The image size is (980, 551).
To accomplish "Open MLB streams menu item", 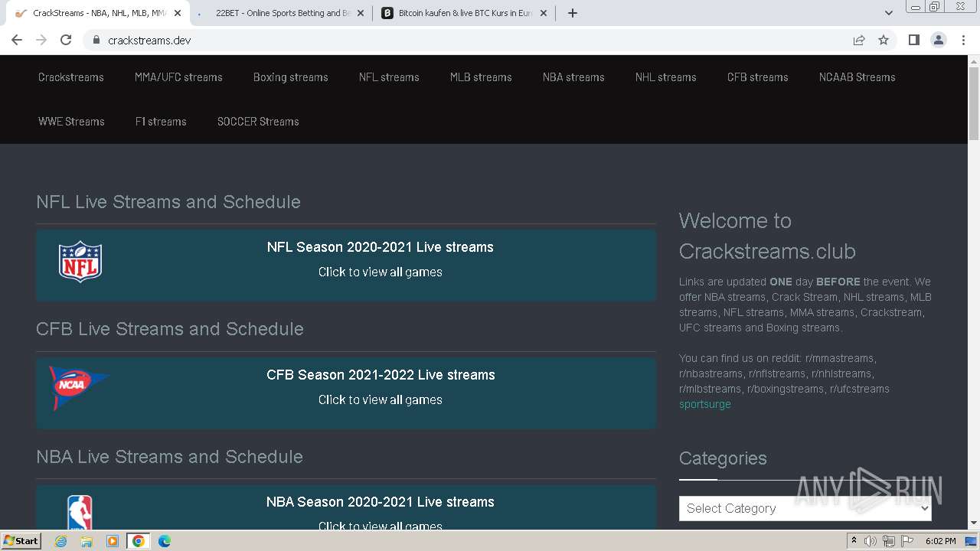I will coord(481,77).
